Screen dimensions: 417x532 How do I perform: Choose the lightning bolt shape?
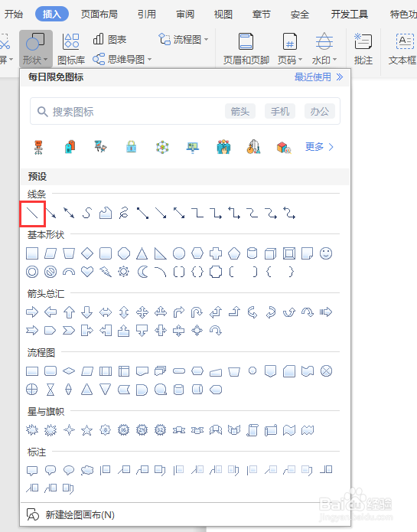pos(106,272)
